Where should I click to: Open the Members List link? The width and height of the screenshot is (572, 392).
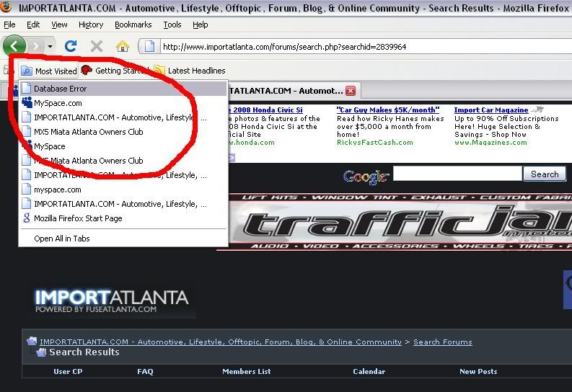point(247,372)
